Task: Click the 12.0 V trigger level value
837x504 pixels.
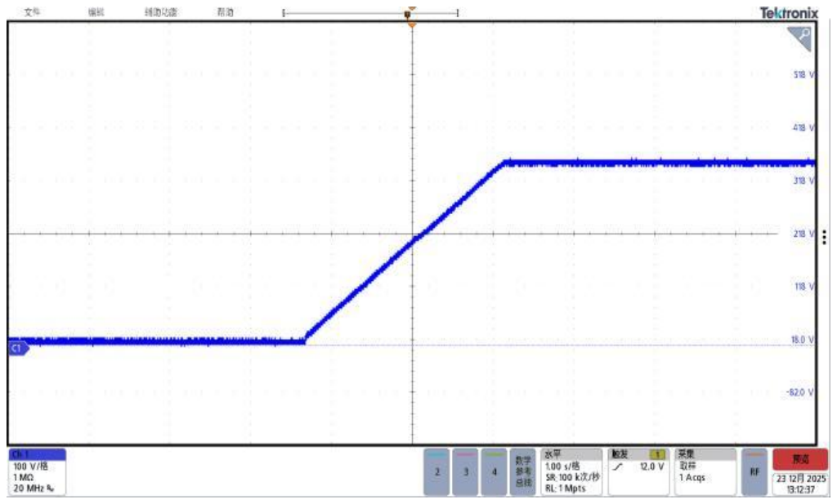Action: click(651, 466)
